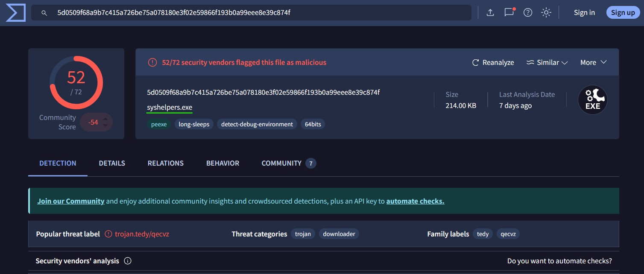
Task: Click the file hash text in details card
Action: [x=263, y=92]
